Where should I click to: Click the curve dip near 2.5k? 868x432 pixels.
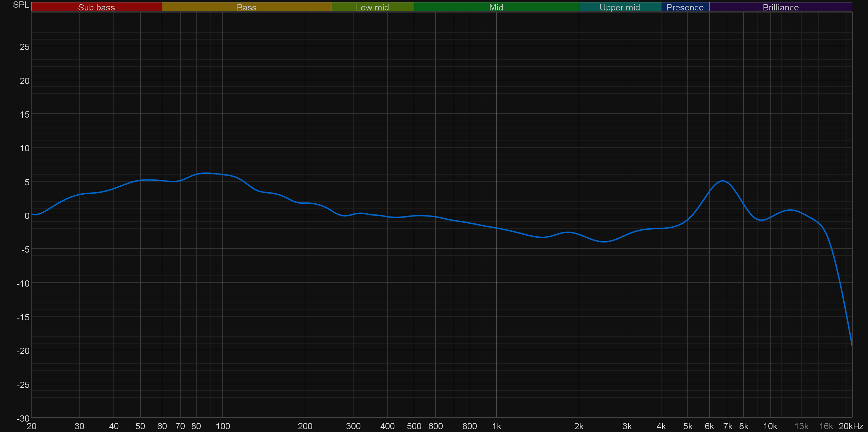point(604,242)
